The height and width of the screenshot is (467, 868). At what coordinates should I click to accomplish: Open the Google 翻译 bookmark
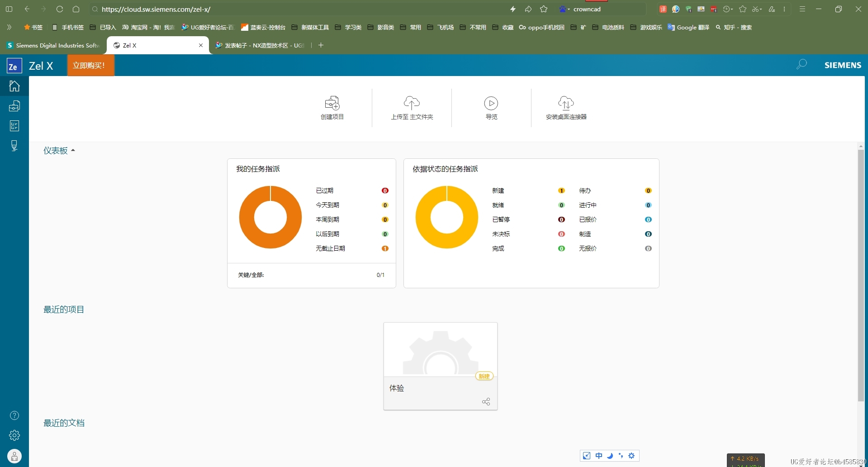pos(688,27)
